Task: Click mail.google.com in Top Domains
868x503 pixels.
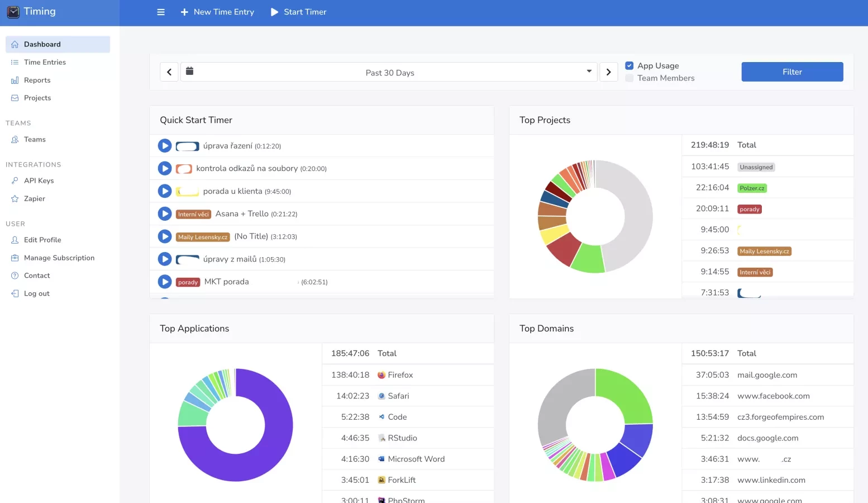Action: [x=767, y=375]
